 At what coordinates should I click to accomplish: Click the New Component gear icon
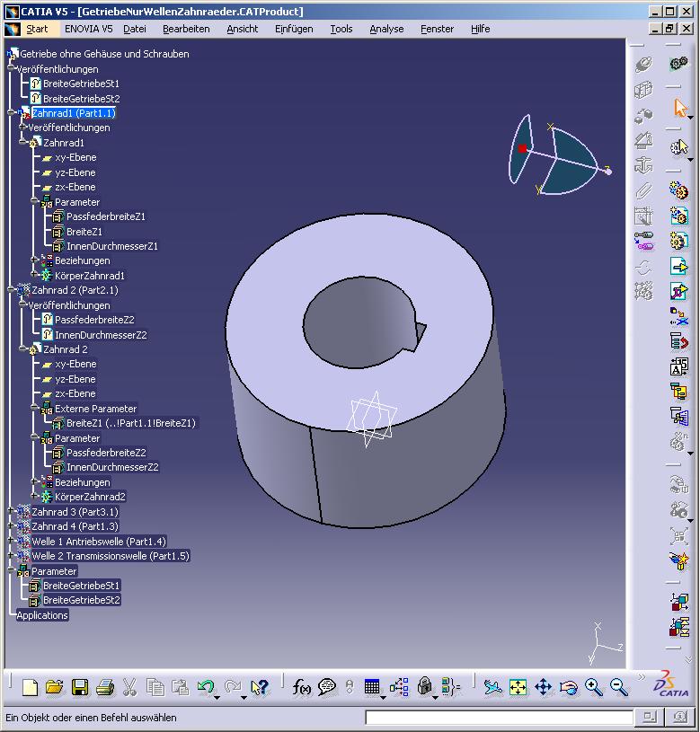(x=679, y=190)
